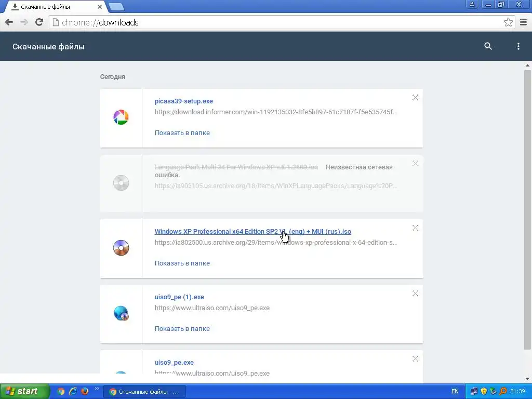Click the 21:39 system clock
Viewport: 532px width, 399px height.
pos(517,391)
